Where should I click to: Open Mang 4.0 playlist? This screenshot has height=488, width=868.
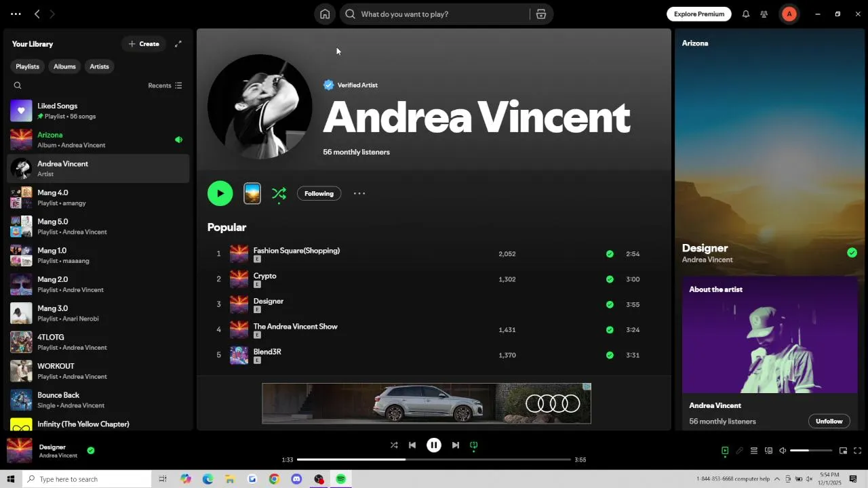coord(98,197)
